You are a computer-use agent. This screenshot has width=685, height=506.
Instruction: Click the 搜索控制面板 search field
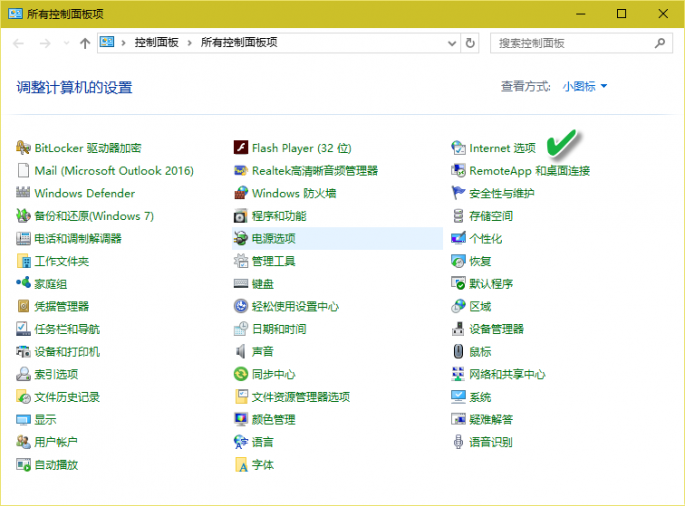[581, 43]
